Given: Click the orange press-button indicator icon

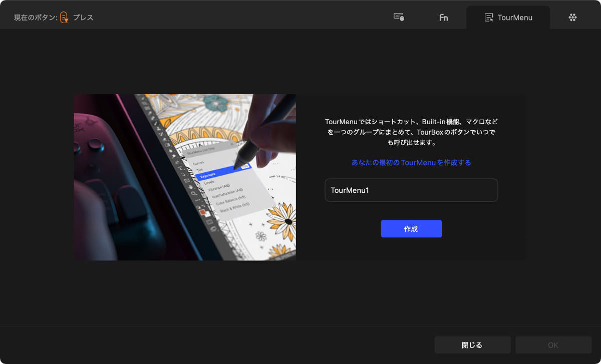Looking at the screenshot, I should [x=64, y=17].
